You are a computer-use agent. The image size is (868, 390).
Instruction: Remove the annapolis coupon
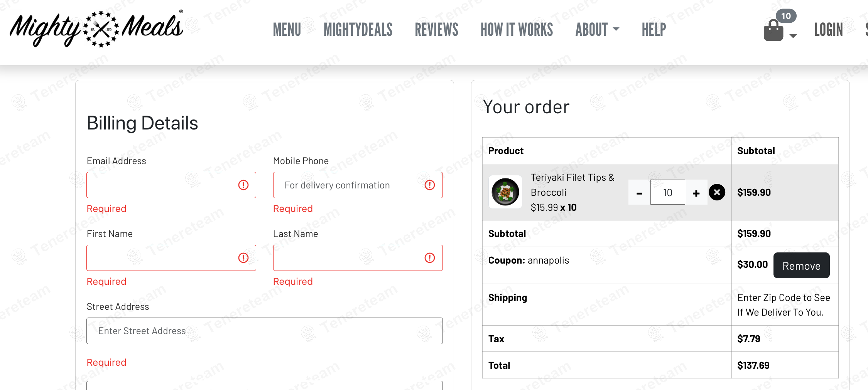[x=801, y=266]
